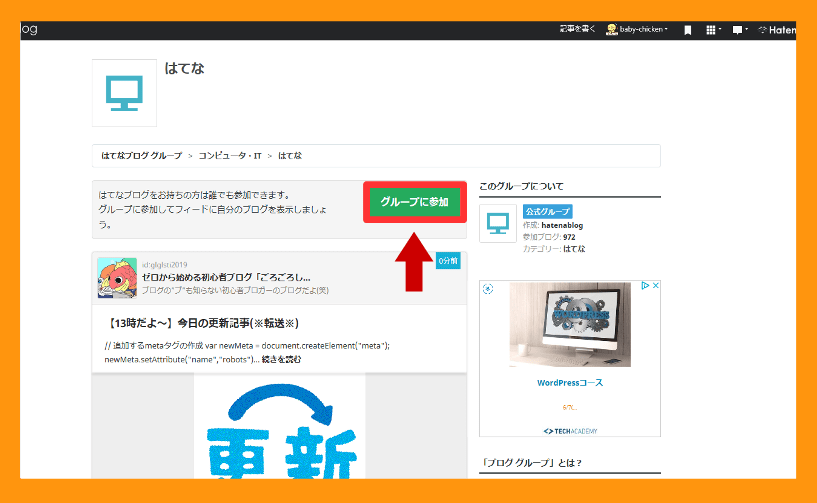Click the 「ブロググループ」とは？ heading
This screenshot has height=503, width=817.
531,463
